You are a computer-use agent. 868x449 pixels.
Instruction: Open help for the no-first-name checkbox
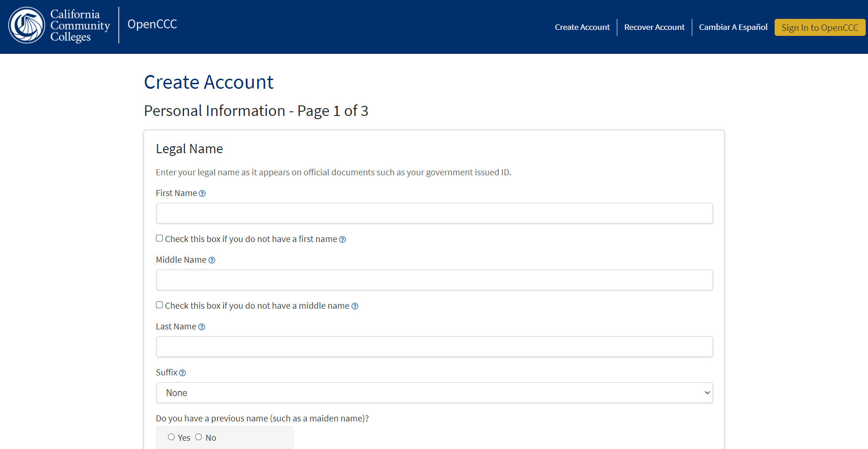[x=343, y=239]
